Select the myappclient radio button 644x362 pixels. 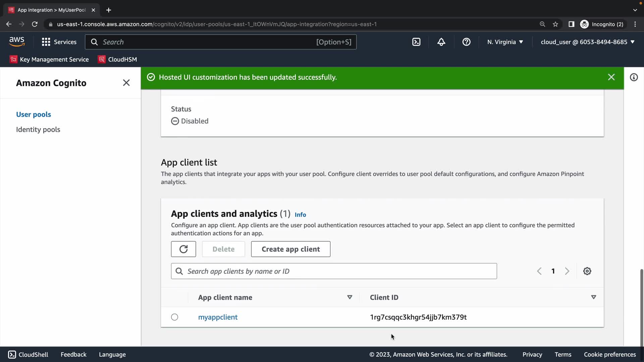pyautogui.click(x=174, y=317)
